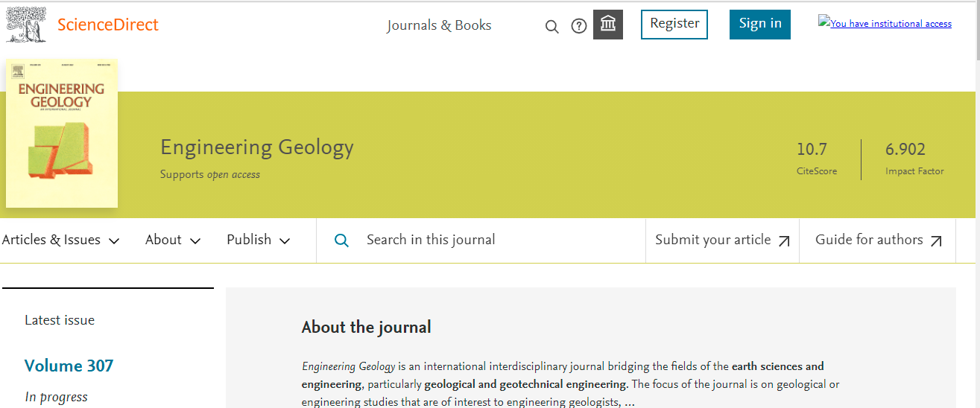This screenshot has width=980, height=408.
Task: Click the Search in this journal field
Action: pyautogui.click(x=492, y=240)
